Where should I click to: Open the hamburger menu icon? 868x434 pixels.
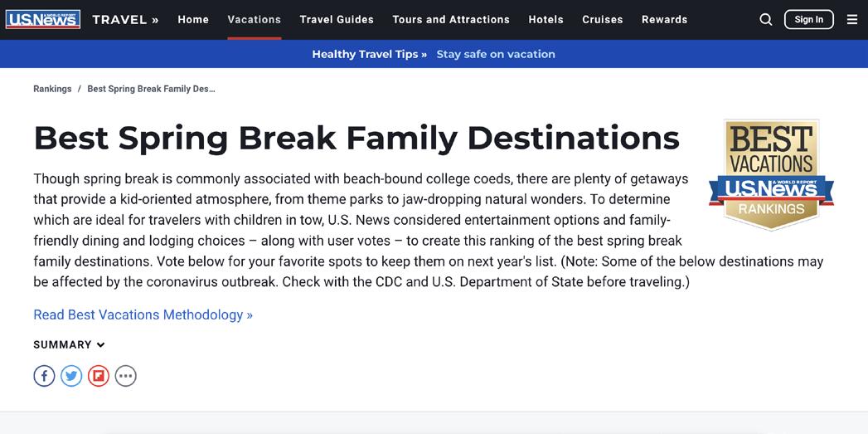[852, 19]
